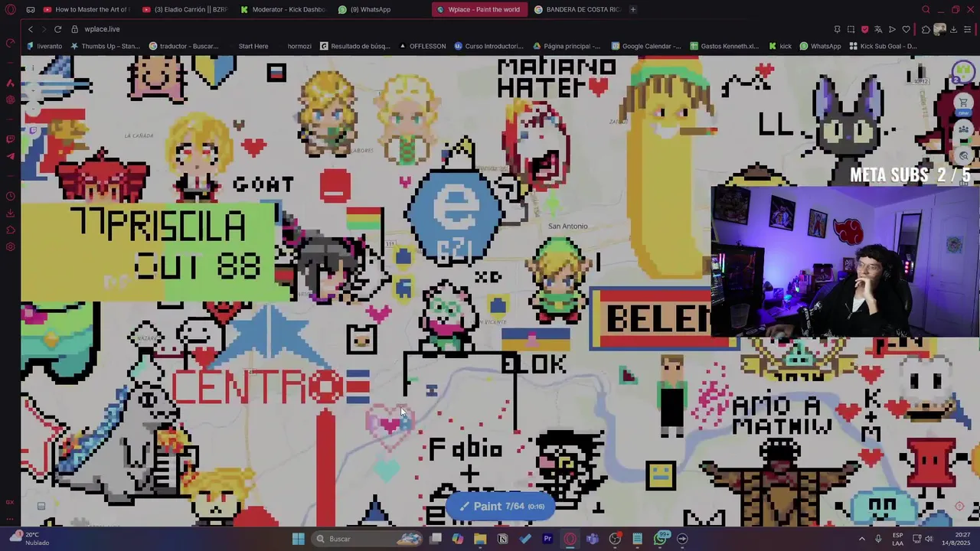Open the liveranto bookmark
This screenshot has height=551, width=980.
pyautogui.click(x=44, y=46)
